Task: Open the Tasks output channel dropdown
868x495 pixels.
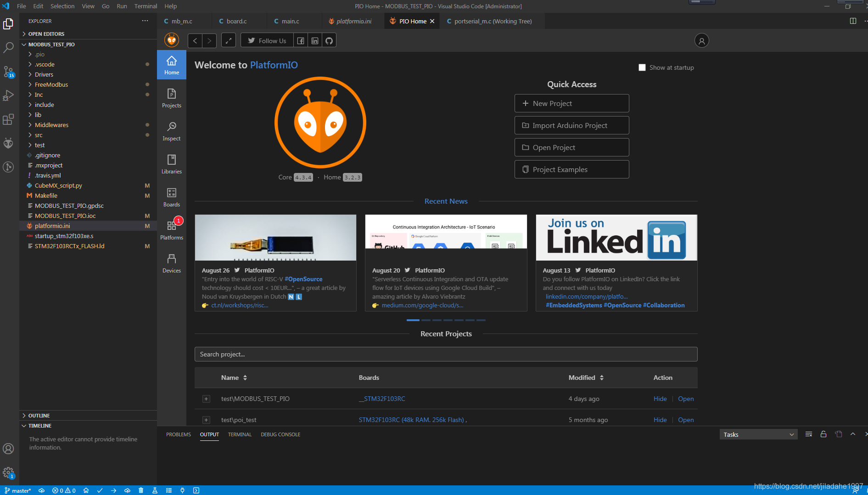Action: point(758,434)
